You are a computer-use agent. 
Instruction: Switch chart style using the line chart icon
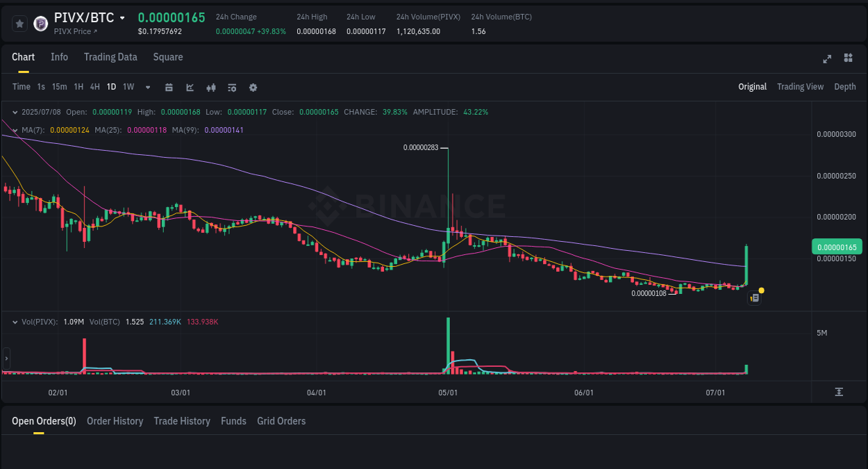coord(190,87)
